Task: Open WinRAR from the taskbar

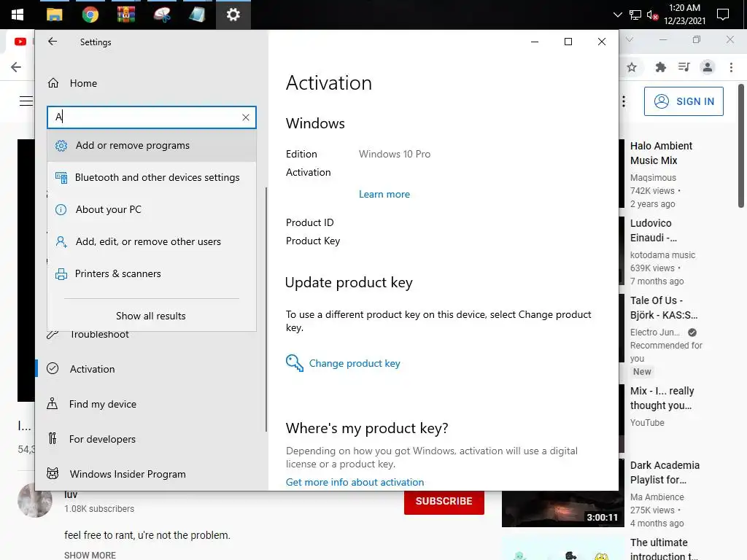Action: pyautogui.click(x=125, y=15)
